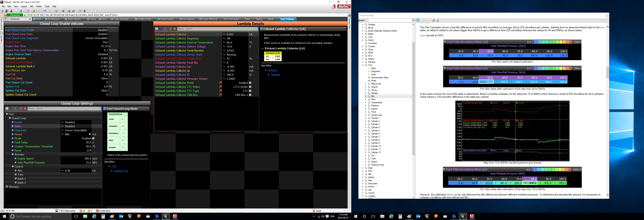Expand the Bank 1 group in settings tree

pyautogui.click(x=16, y=178)
